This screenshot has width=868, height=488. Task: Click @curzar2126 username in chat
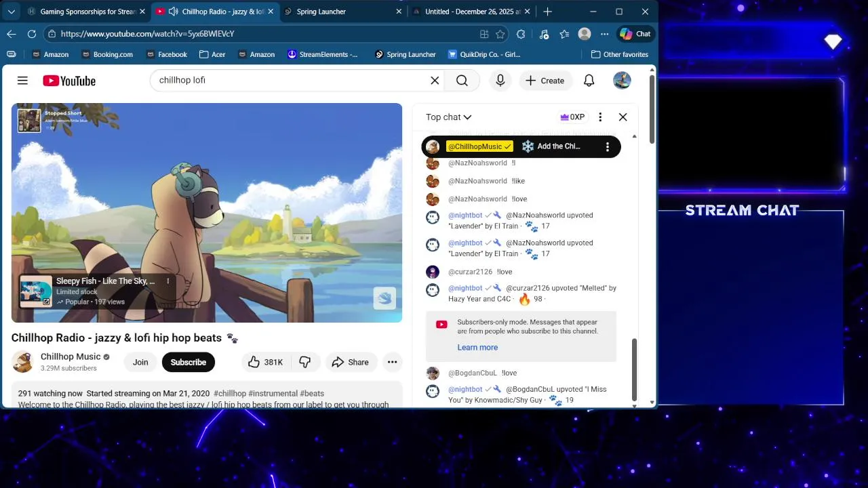click(470, 272)
